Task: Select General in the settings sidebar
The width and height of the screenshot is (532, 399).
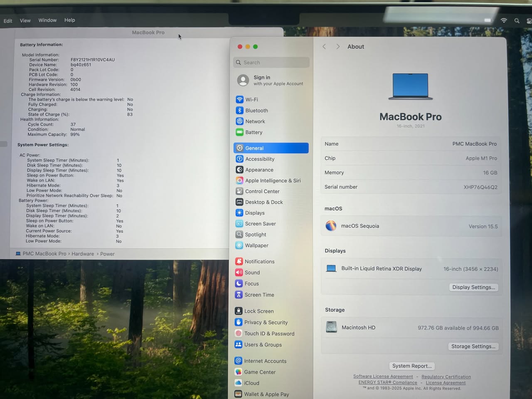Action: (x=271, y=148)
